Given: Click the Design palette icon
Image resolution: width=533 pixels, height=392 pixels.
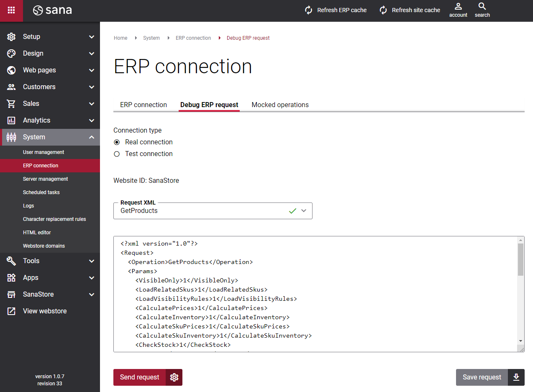Looking at the screenshot, I should [x=11, y=54].
